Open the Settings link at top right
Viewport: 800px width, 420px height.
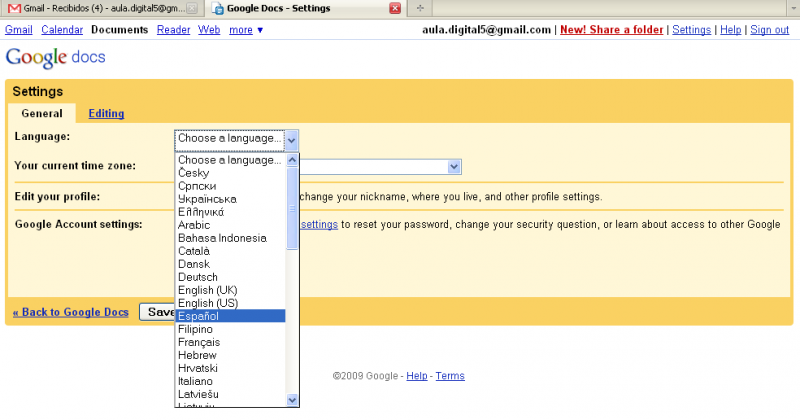pos(691,30)
